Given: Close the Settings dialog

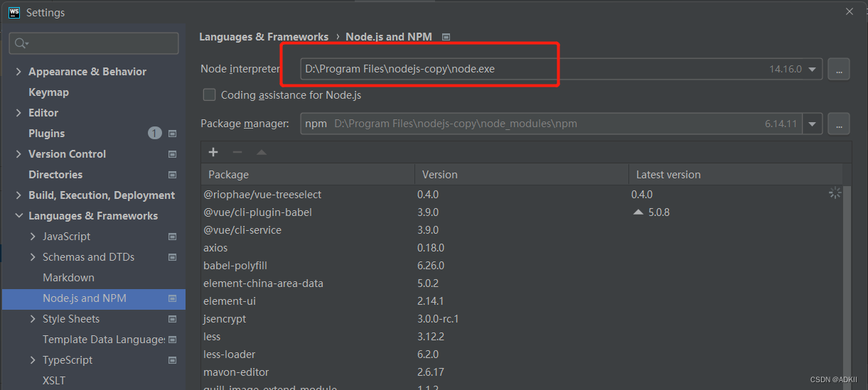Looking at the screenshot, I should point(849,11).
